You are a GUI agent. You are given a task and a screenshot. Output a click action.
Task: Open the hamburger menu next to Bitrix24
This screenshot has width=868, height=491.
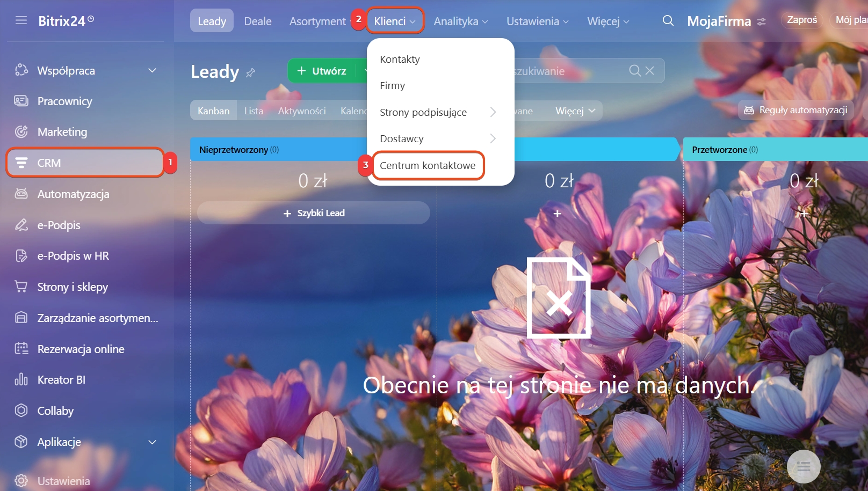pyautogui.click(x=21, y=20)
